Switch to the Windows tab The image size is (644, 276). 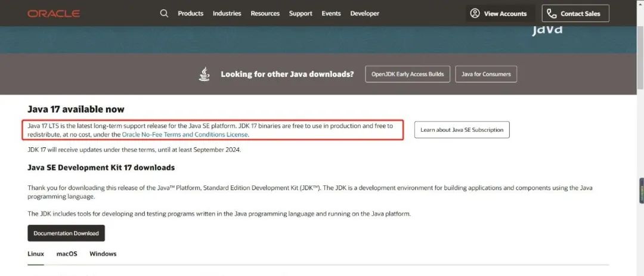(103, 254)
